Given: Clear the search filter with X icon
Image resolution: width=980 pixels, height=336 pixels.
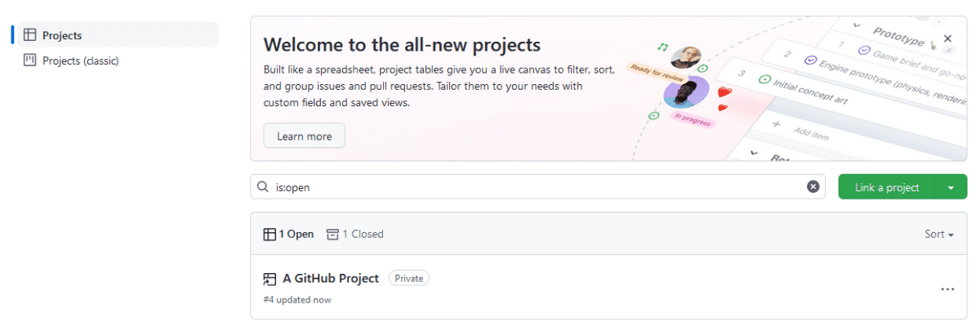Looking at the screenshot, I should coord(813,186).
